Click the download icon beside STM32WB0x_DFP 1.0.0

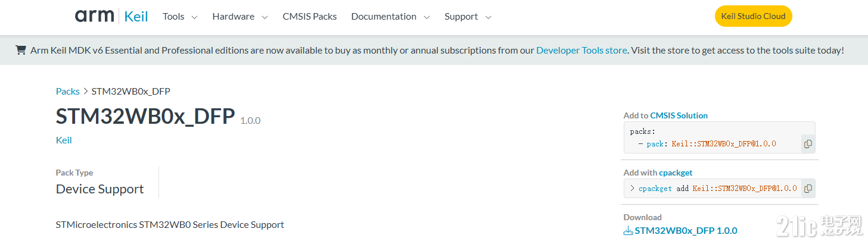coord(628,231)
